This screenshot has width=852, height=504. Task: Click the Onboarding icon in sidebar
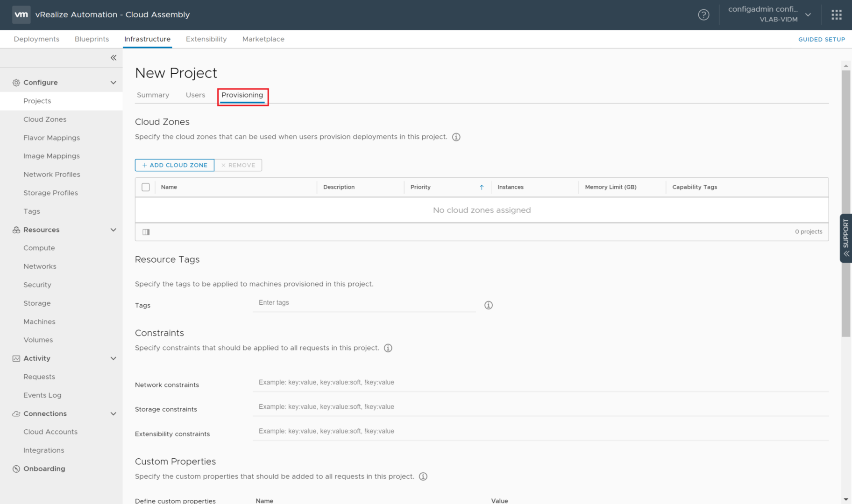pyautogui.click(x=16, y=469)
